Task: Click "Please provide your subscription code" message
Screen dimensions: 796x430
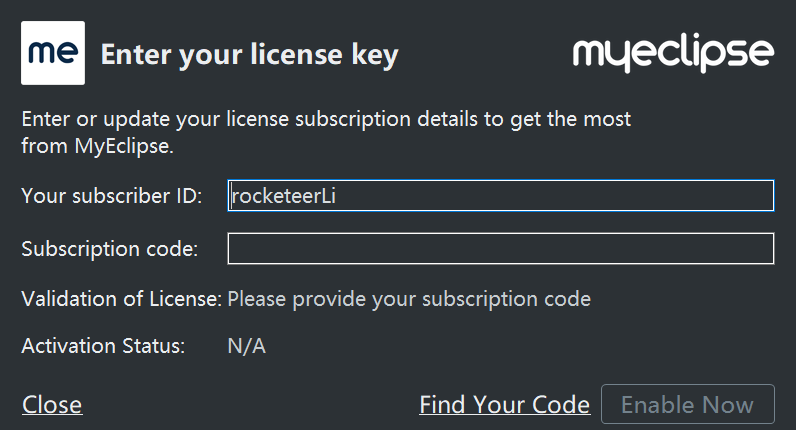Action: click(409, 299)
